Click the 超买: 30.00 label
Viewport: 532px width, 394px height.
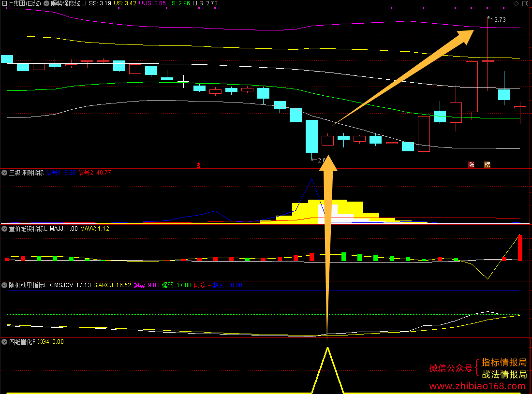pos(228,286)
